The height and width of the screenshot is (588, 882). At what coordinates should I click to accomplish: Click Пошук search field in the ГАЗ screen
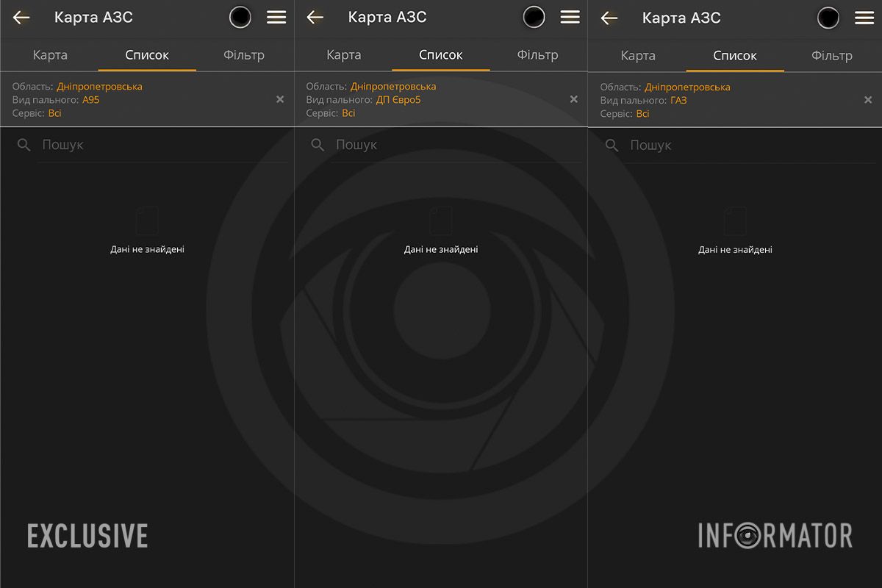point(750,146)
